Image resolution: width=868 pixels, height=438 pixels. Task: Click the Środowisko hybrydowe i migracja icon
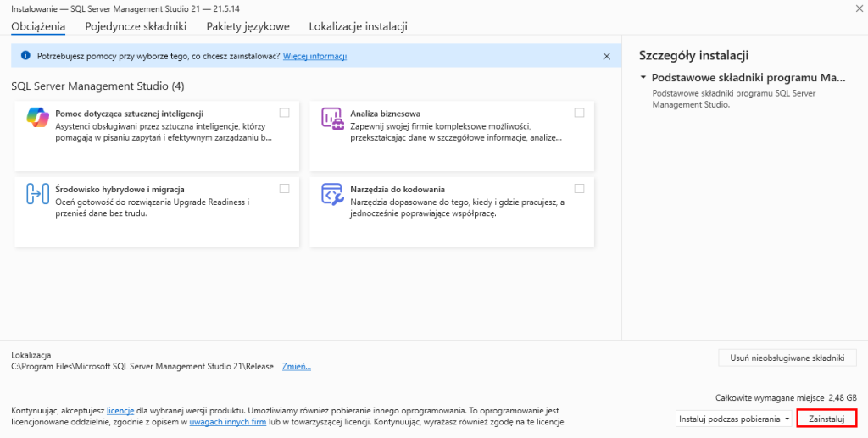coord(38,194)
